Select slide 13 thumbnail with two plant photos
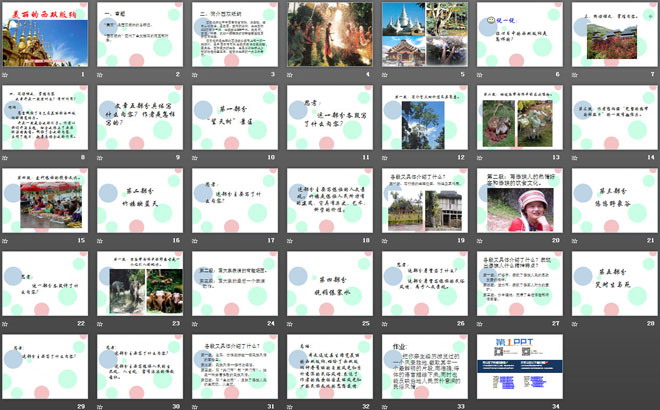660x410 pixels. (x=520, y=117)
